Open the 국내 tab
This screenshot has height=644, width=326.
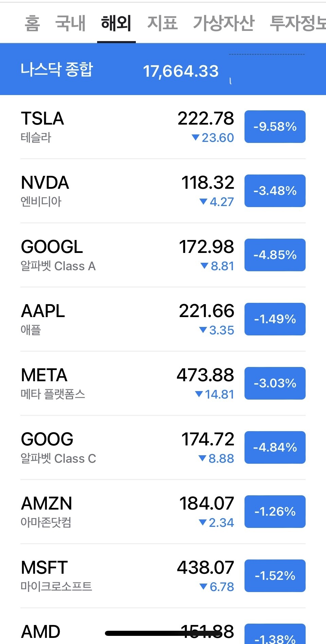[70, 23]
